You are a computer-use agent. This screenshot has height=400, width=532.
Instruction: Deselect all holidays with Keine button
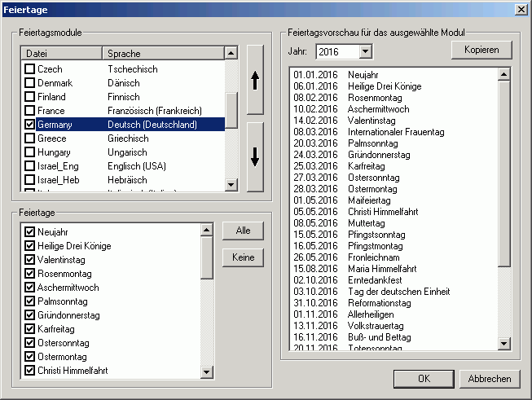(x=243, y=257)
